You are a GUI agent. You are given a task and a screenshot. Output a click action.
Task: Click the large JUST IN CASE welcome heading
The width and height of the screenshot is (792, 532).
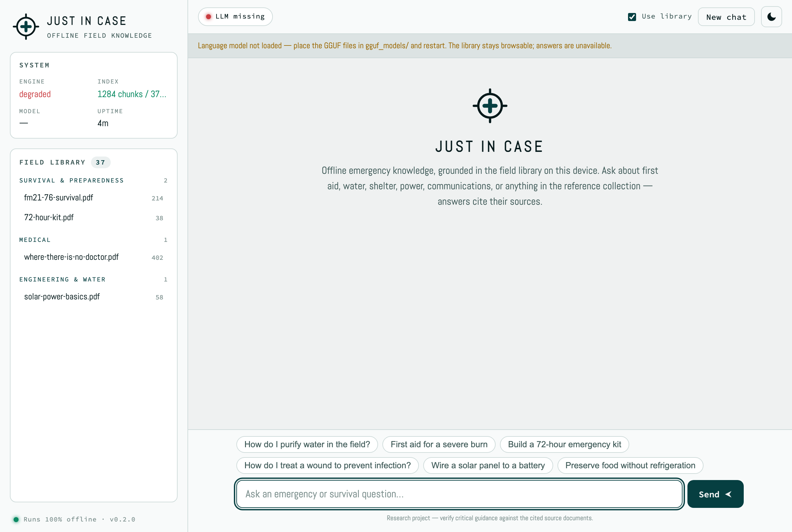coord(490,147)
